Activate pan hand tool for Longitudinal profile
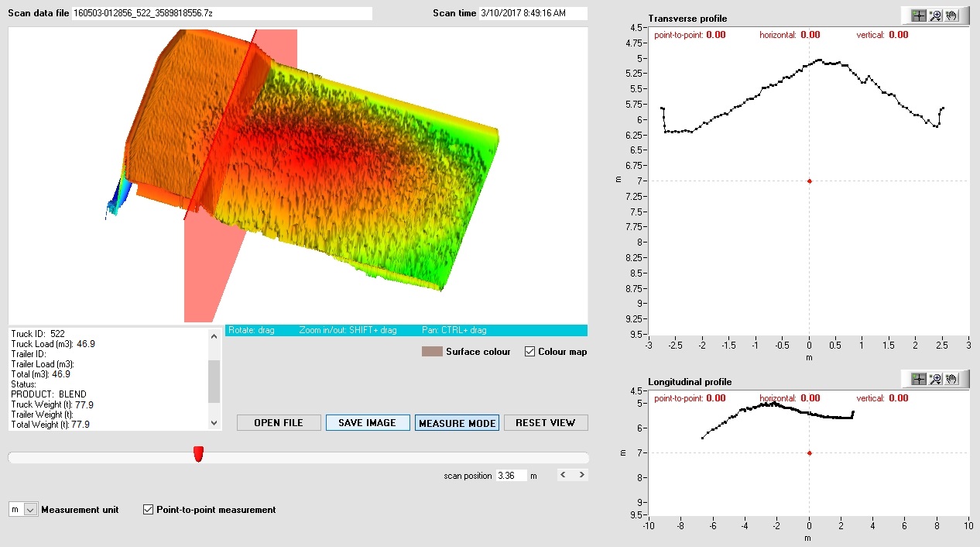Viewport: 980px width, 547px height. click(x=951, y=379)
